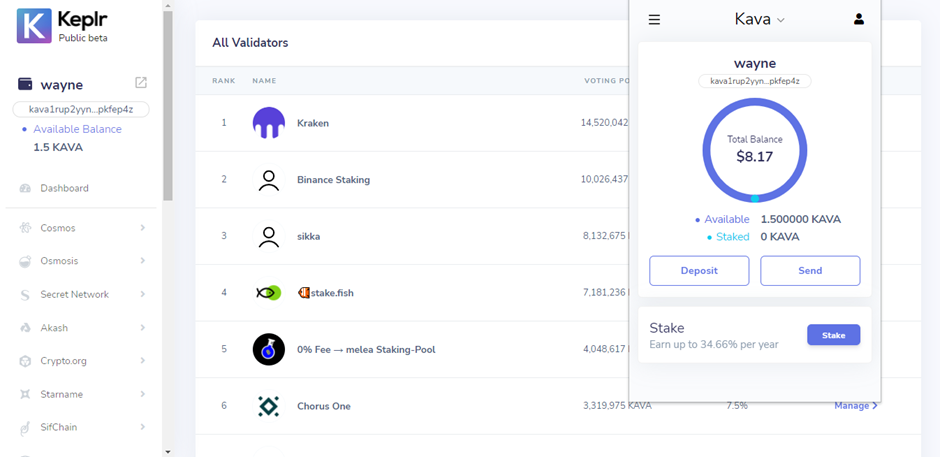The image size is (940, 457).
Task: Click the Staked 0 KAVA value
Action: [780, 237]
